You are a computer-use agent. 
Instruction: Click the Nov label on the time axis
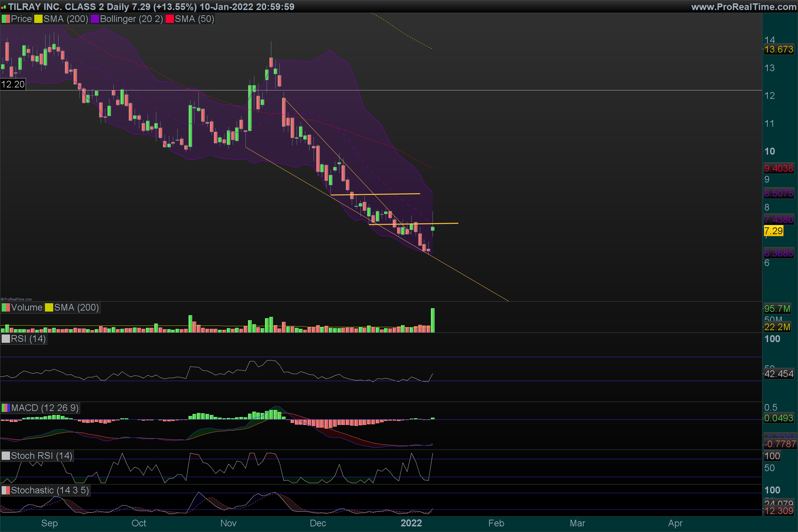coord(228,523)
